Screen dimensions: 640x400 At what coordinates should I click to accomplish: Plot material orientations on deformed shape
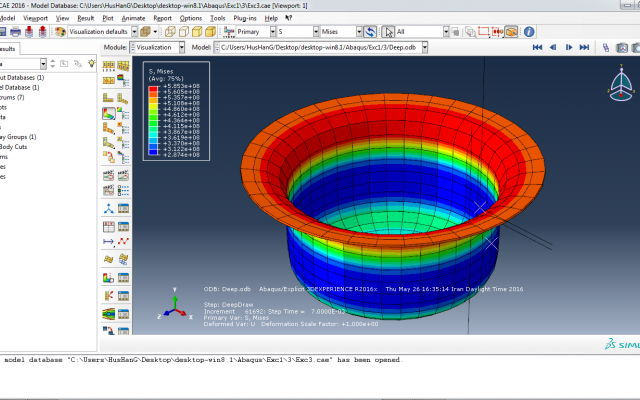pyautogui.click(x=109, y=143)
